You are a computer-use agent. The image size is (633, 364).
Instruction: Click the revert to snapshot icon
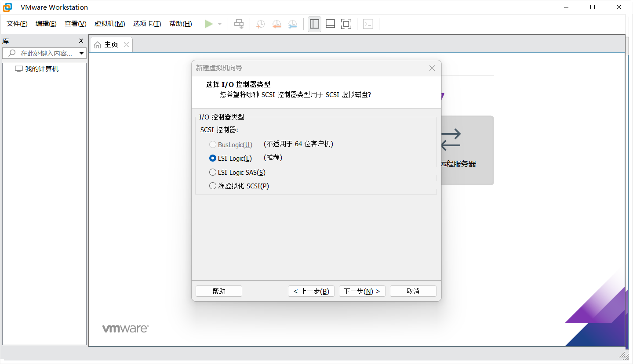276,24
